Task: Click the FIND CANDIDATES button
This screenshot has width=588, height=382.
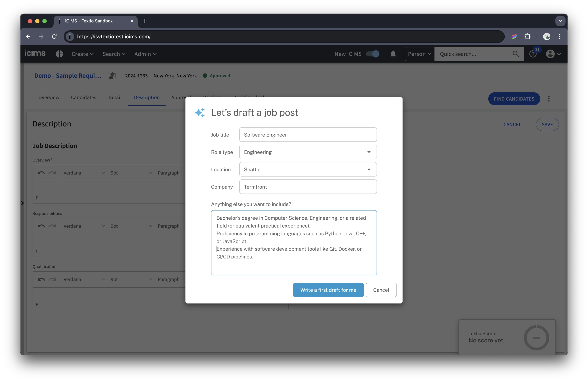Action: [x=514, y=99]
